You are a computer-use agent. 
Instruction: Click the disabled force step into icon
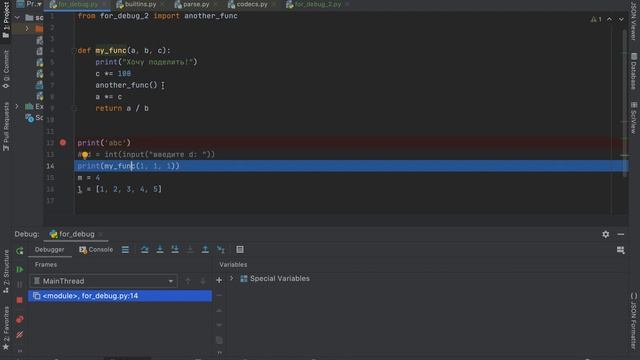click(x=190, y=249)
